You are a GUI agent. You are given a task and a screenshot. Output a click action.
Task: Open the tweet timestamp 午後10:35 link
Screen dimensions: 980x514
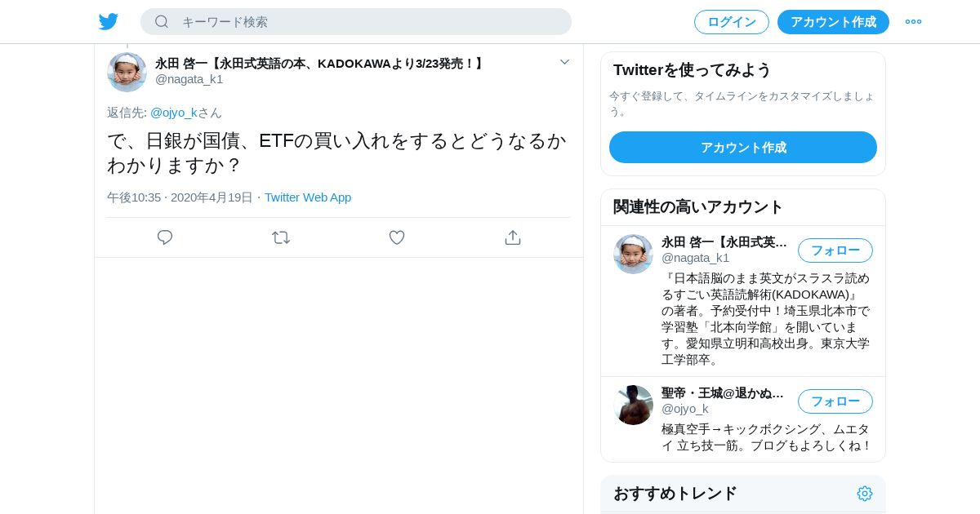[x=134, y=197]
